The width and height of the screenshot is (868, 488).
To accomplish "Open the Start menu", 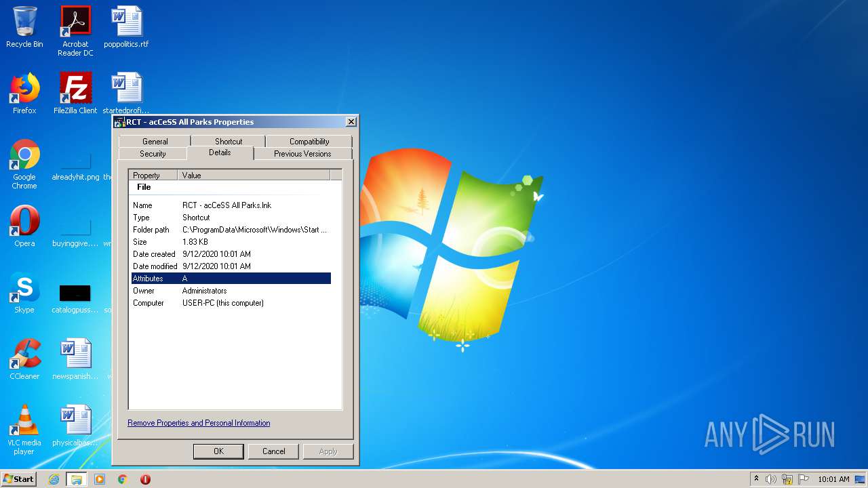I will 18,479.
